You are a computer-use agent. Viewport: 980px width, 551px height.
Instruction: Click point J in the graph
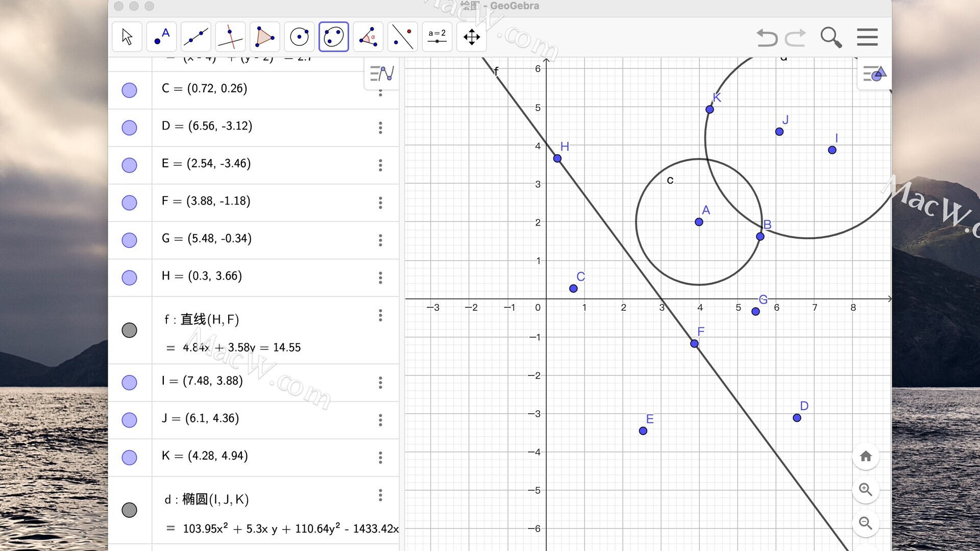tap(779, 132)
